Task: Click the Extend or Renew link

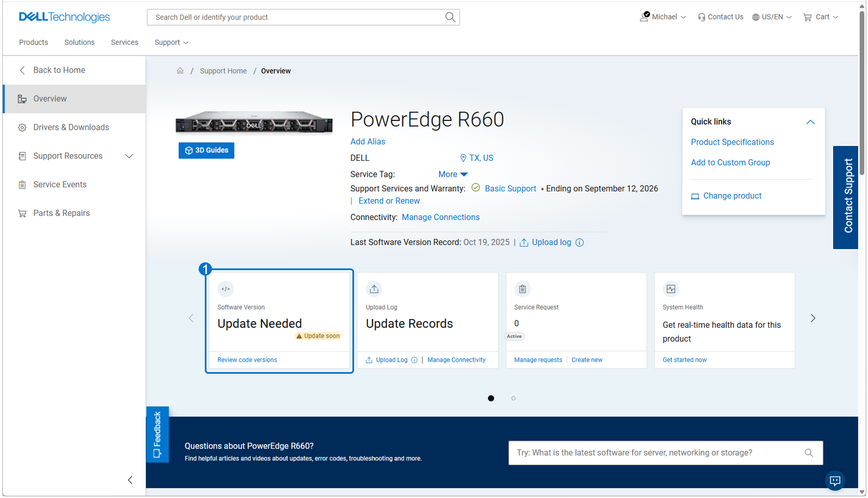Action: click(x=388, y=200)
